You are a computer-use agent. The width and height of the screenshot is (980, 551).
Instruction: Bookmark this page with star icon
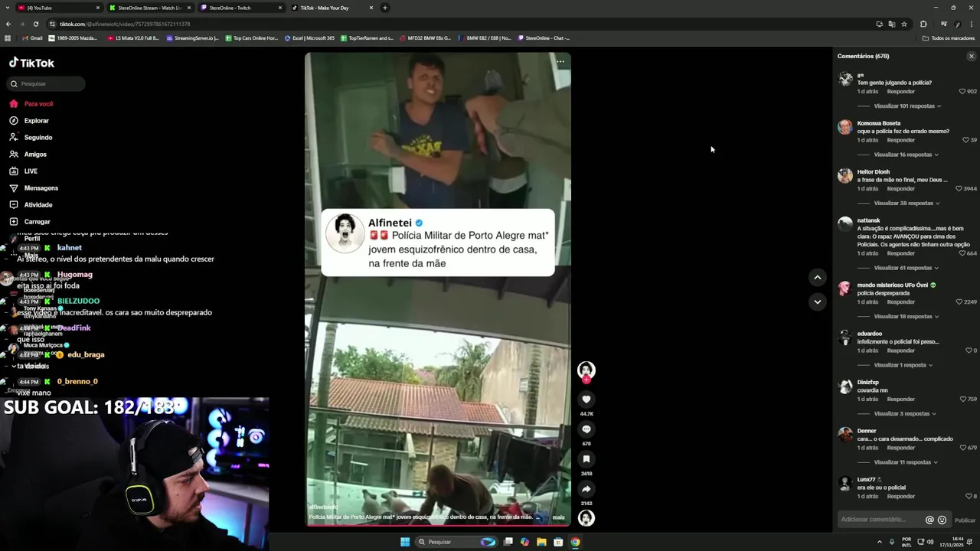click(x=904, y=24)
